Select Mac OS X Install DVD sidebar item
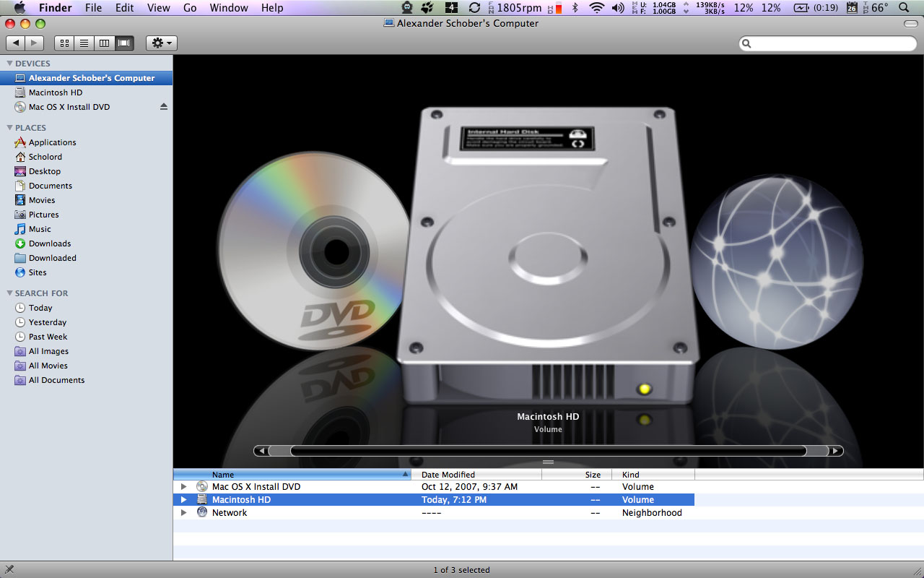This screenshot has height=578, width=924. [x=86, y=107]
